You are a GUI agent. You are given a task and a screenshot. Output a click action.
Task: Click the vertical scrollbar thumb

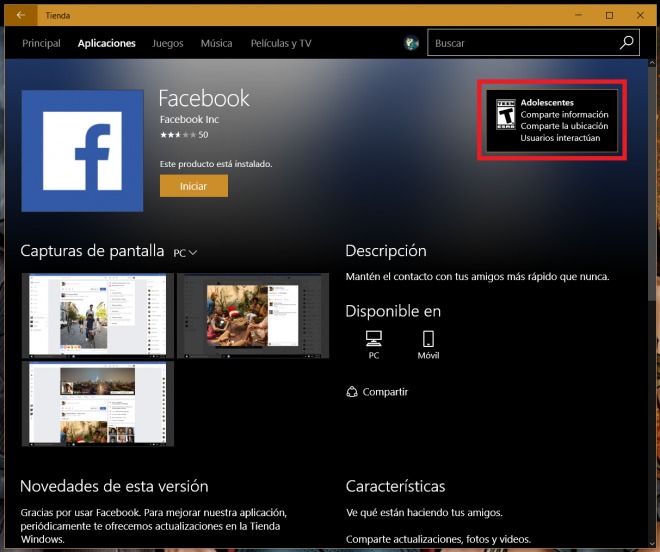[x=652, y=184]
